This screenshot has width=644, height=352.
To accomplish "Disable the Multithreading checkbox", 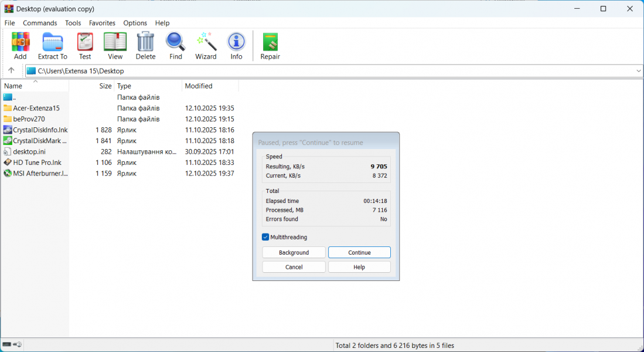I will pyautogui.click(x=265, y=237).
